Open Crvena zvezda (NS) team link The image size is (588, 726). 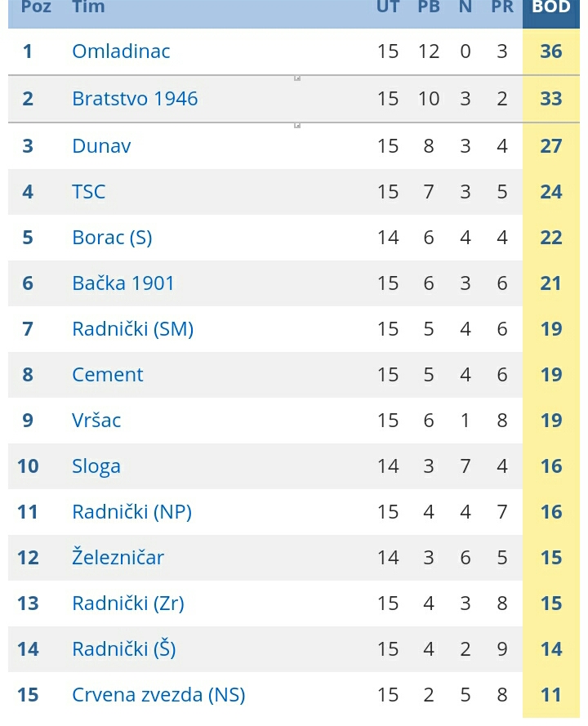pos(158,695)
